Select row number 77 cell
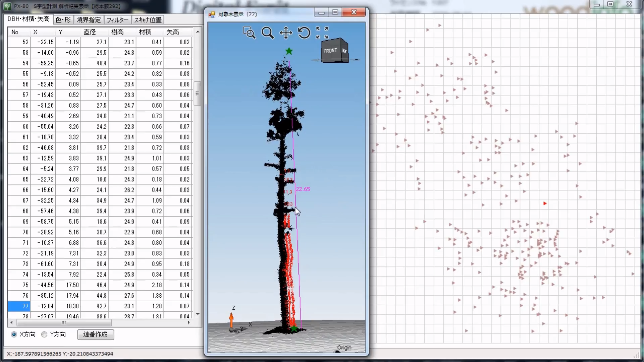Viewport: 644px width, 362px height. (x=19, y=306)
